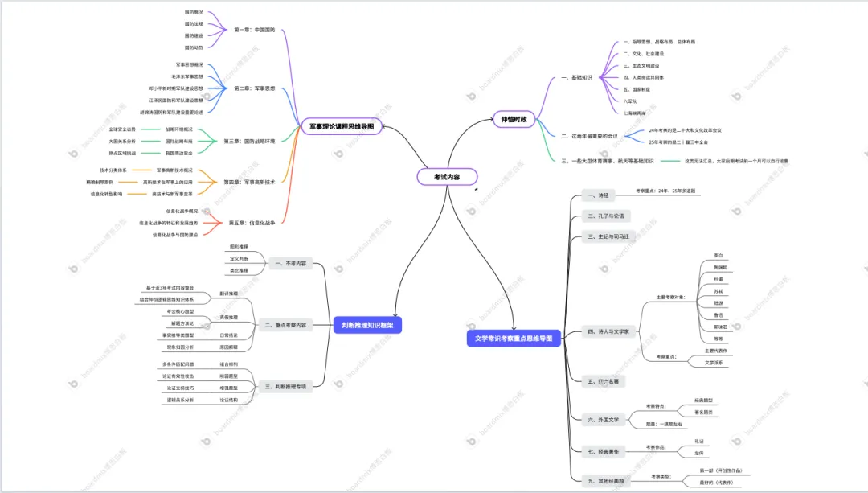Viewport: 868px width, 493px height.
Task: Click the leaf node 国际战略布局
Action: pyautogui.click(x=178, y=142)
